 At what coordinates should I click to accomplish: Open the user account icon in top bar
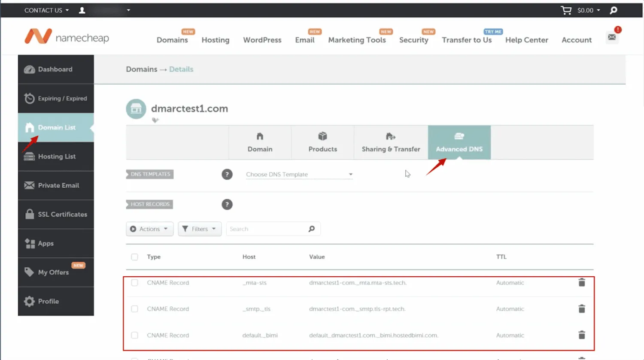point(82,10)
